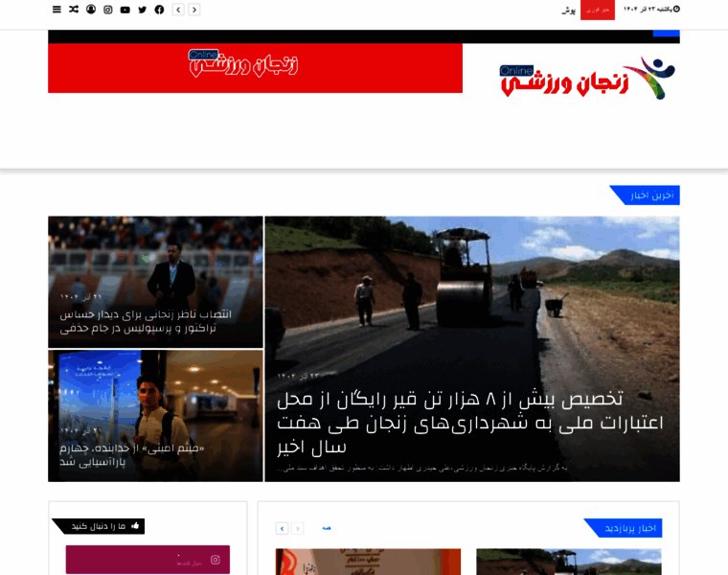Image resolution: width=728 pixels, height=575 pixels.
Task: Open the Twitter icon in top bar
Action: click(x=142, y=10)
